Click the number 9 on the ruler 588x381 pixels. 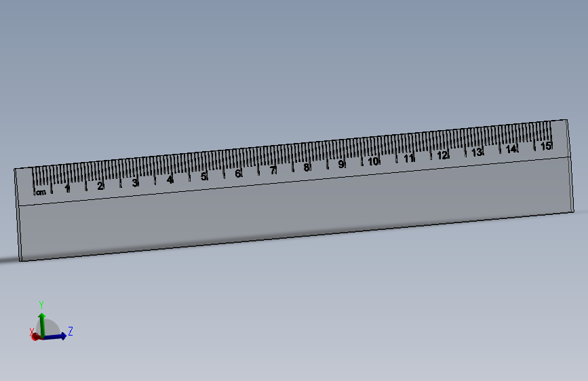(341, 164)
